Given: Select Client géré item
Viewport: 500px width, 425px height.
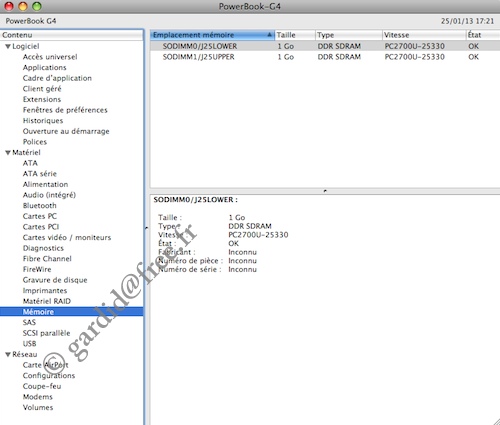Looking at the screenshot, I should point(42,89).
